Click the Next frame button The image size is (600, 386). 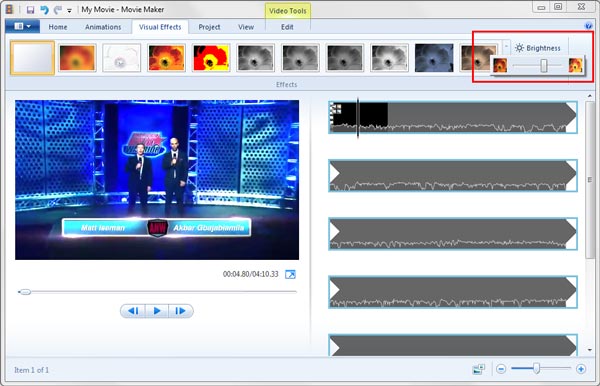181,311
